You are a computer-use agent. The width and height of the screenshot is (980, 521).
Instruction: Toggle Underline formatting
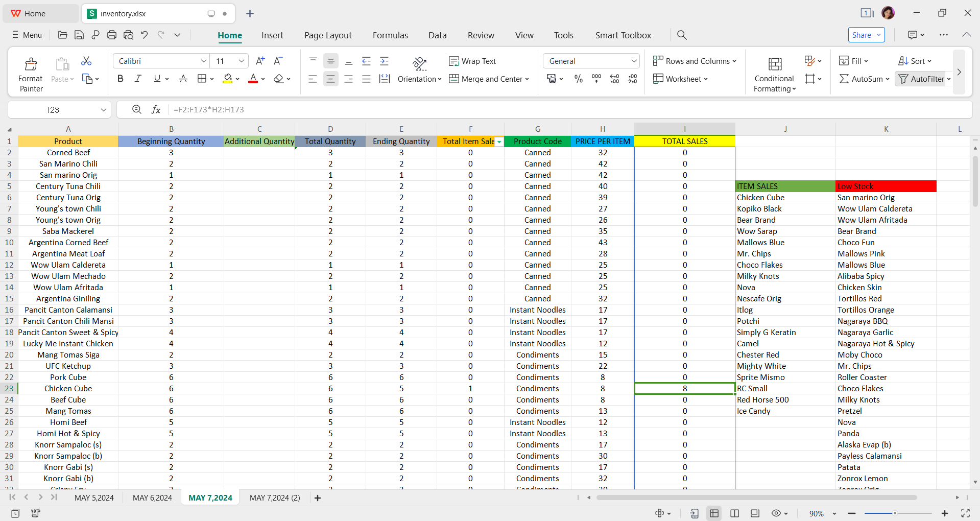coord(157,79)
